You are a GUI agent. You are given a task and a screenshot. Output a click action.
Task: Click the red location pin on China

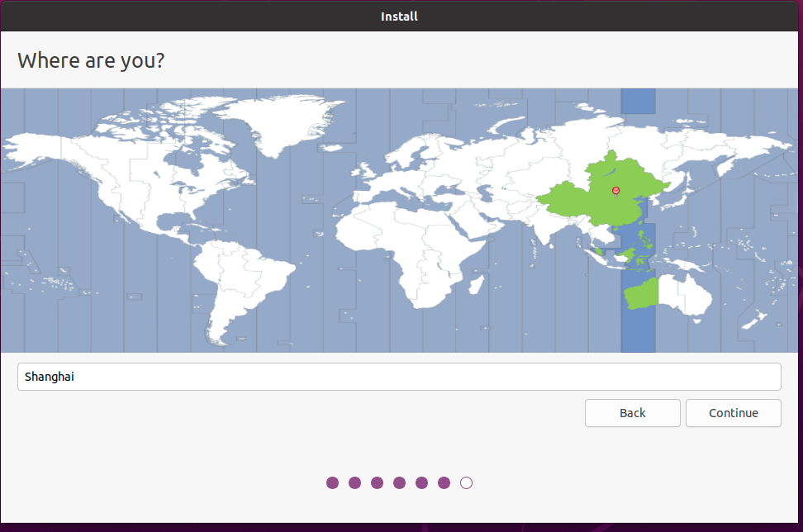(615, 191)
